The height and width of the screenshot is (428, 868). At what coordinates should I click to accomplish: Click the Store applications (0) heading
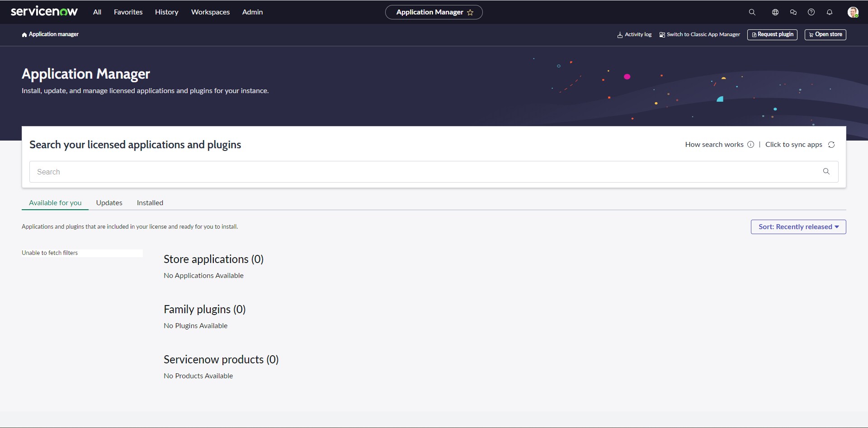[213, 259]
